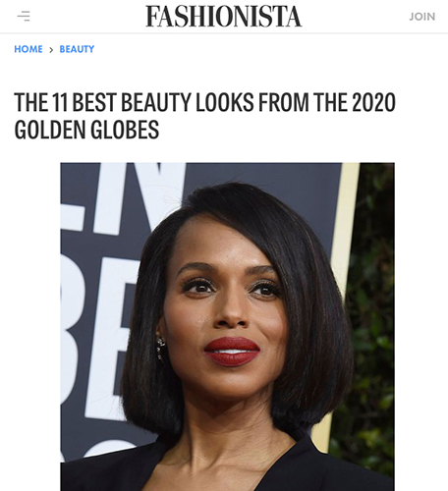Click the JOIN link in header

(x=422, y=17)
